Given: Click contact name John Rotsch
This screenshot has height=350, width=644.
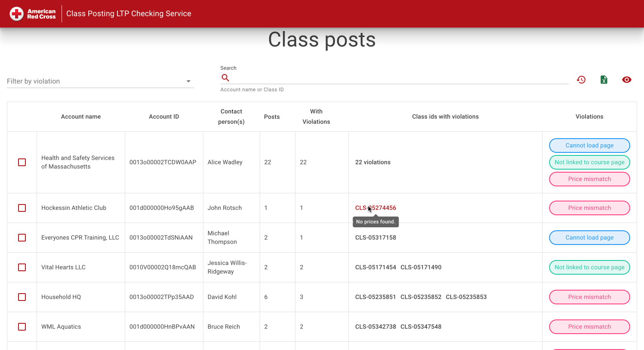Looking at the screenshot, I should pos(225,208).
